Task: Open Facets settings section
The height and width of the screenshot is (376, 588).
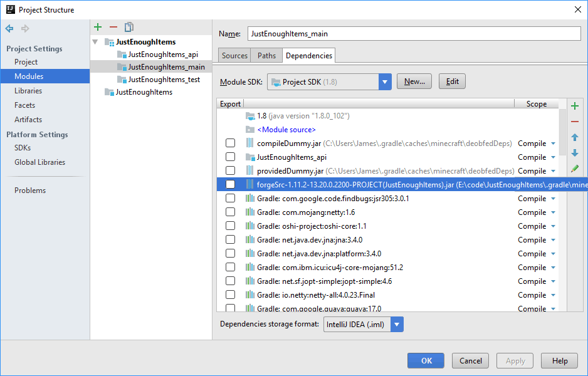Action: coord(24,105)
